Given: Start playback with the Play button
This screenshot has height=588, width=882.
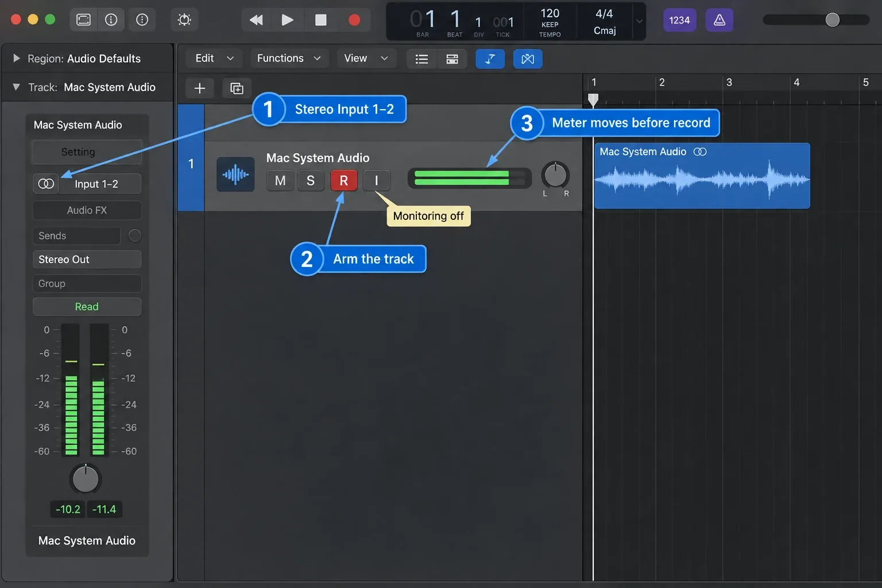Looking at the screenshot, I should (x=288, y=20).
